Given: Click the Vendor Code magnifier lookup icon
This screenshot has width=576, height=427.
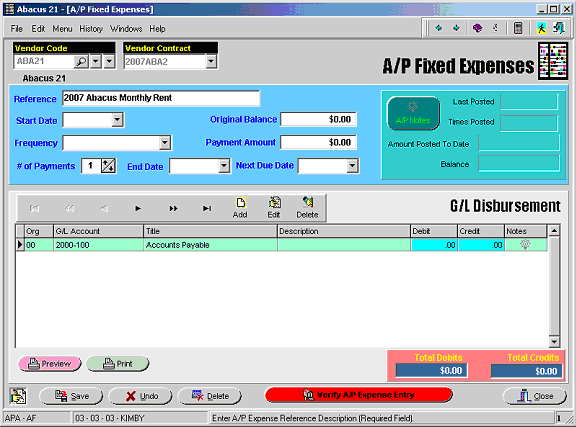Looking at the screenshot, I should point(81,61).
